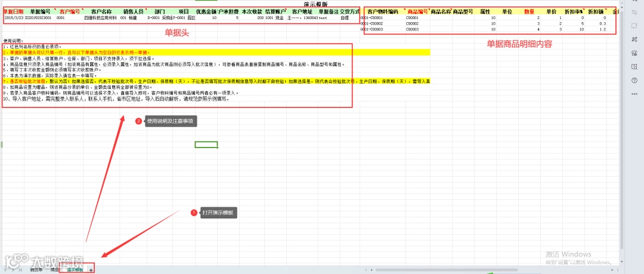Open the tools icon in right sidebar
Screen dimensions: 644x274
point(634,39)
